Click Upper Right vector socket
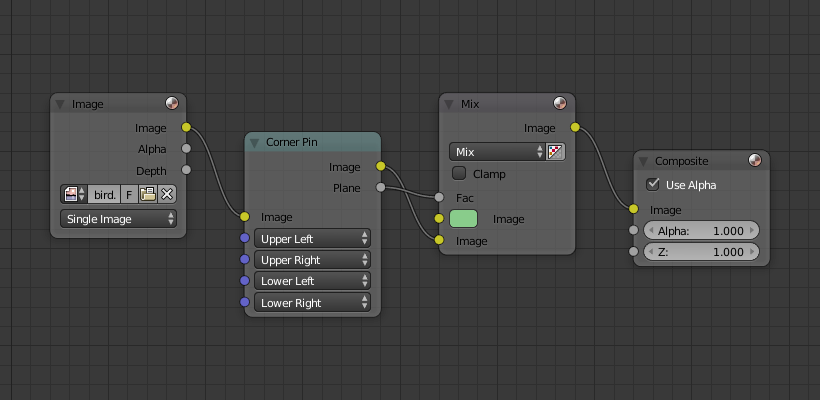Viewport: 820px width, 400px height. pos(245,259)
